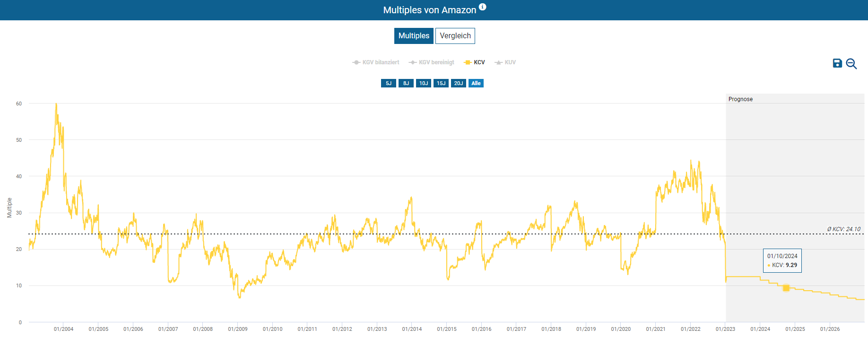Toggle the KGV bilanziert series
868x337 pixels.
click(x=376, y=62)
